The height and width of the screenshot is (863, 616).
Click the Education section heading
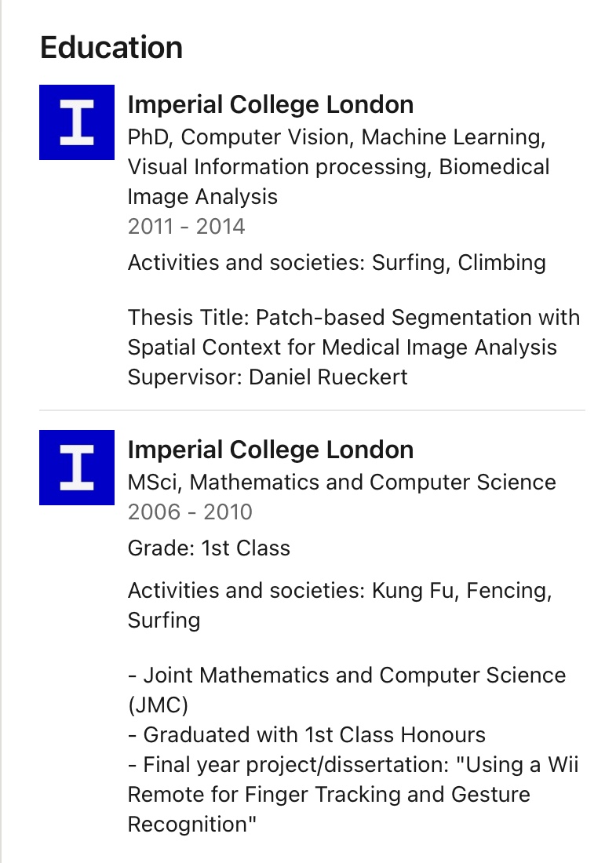(111, 47)
